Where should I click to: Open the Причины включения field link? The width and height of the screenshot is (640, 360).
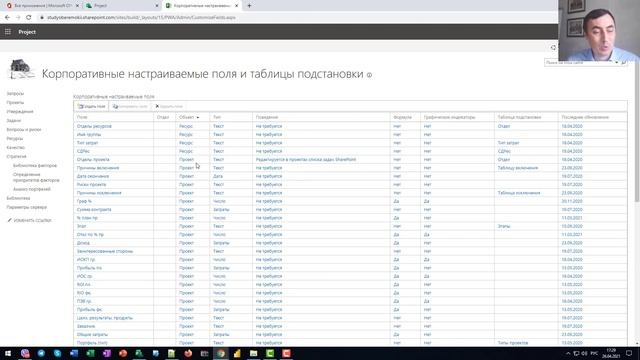(98, 168)
